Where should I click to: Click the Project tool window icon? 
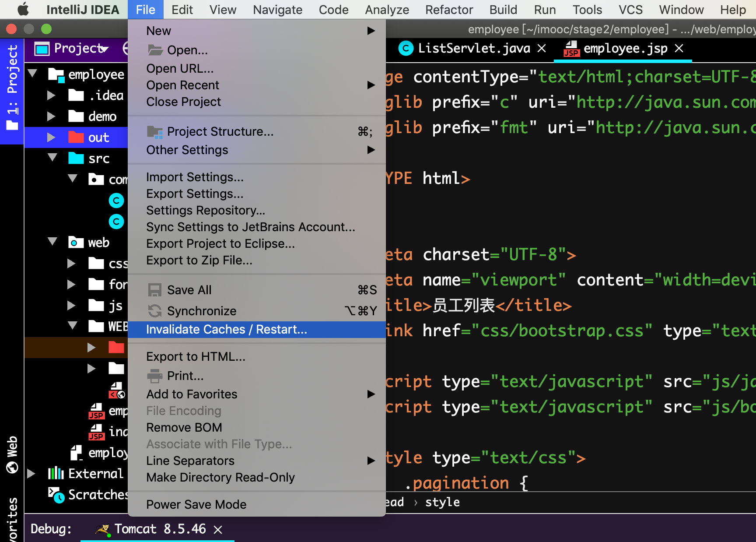point(42,49)
